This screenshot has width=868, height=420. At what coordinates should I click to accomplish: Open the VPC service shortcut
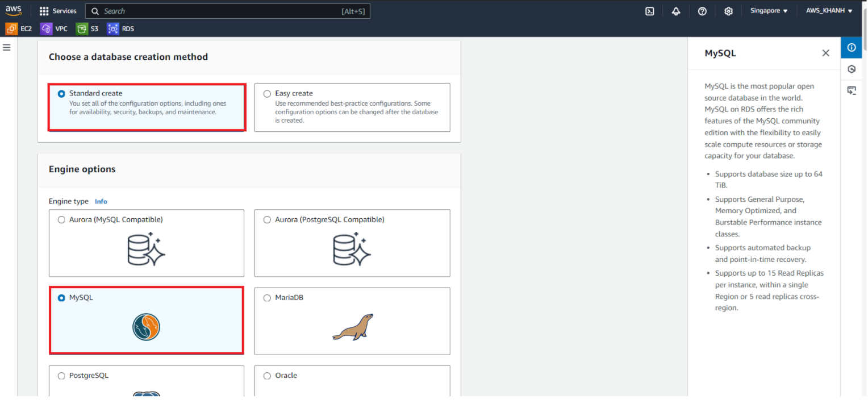click(x=54, y=28)
